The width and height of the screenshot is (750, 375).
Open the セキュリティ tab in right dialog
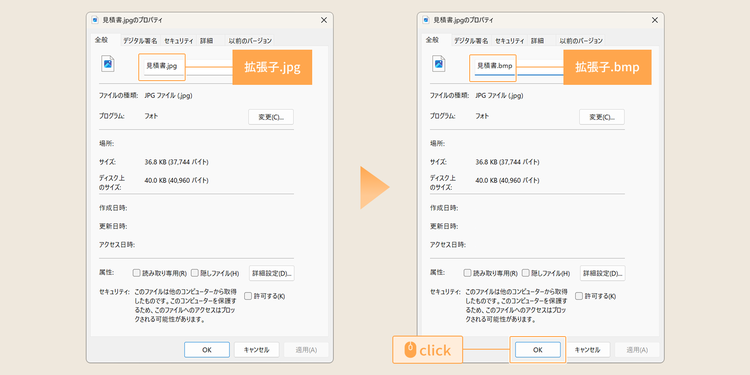pos(509,41)
